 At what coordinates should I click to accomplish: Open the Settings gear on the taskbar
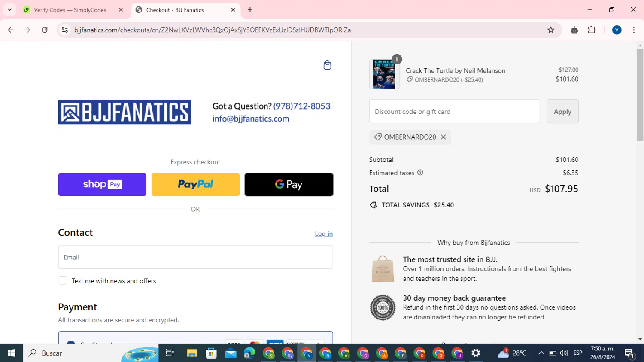click(x=476, y=353)
